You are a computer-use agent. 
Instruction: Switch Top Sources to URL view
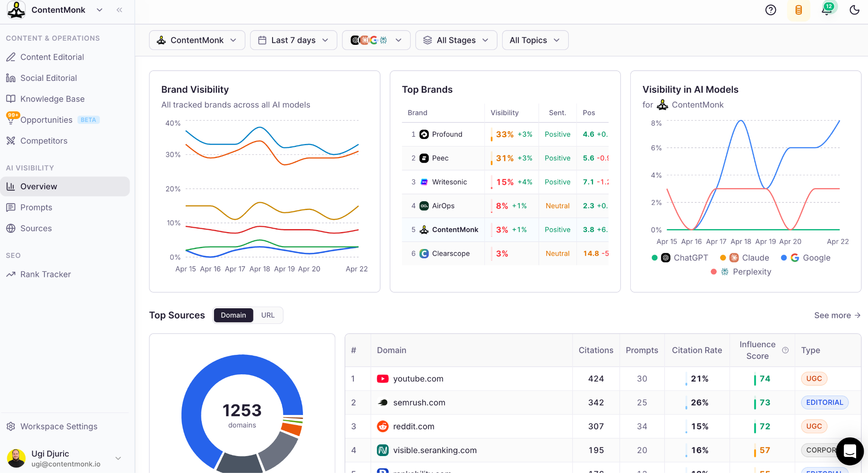[268, 315]
